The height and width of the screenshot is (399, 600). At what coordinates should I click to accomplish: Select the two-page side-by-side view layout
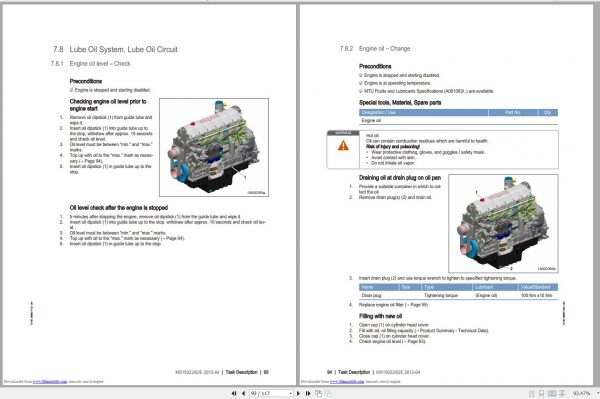[x=552, y=393]
